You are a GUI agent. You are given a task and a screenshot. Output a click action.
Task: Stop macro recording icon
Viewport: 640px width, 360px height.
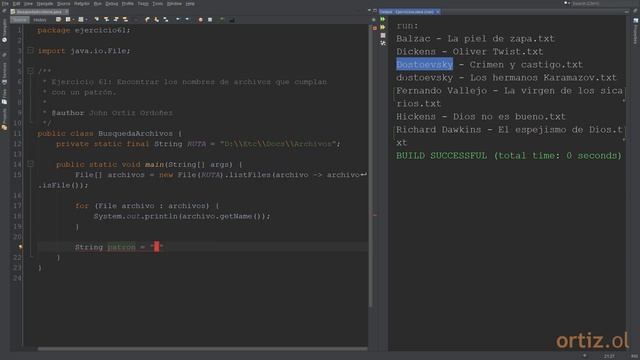pos(210,19)
